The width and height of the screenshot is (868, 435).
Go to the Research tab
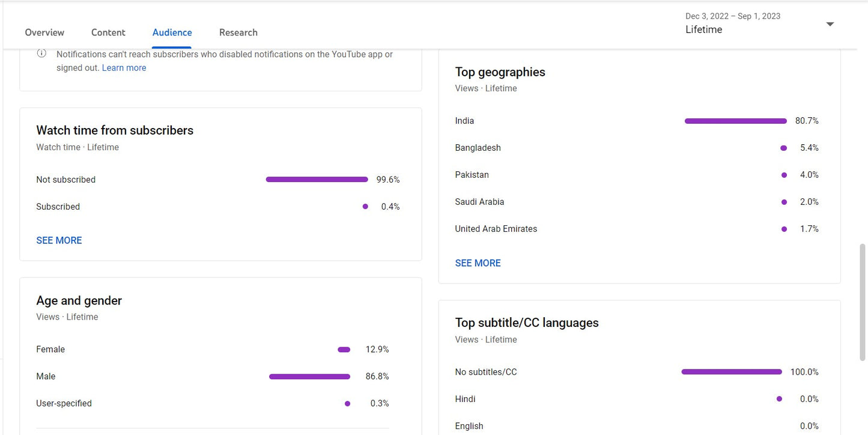(238, 32)
